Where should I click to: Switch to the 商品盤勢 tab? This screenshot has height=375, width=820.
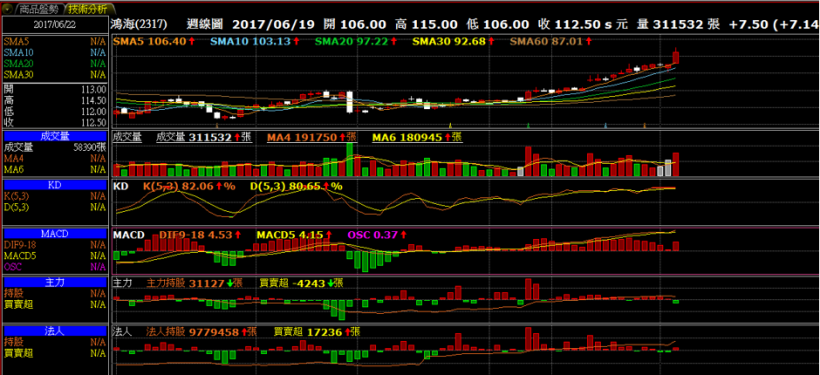coord(40,9)
